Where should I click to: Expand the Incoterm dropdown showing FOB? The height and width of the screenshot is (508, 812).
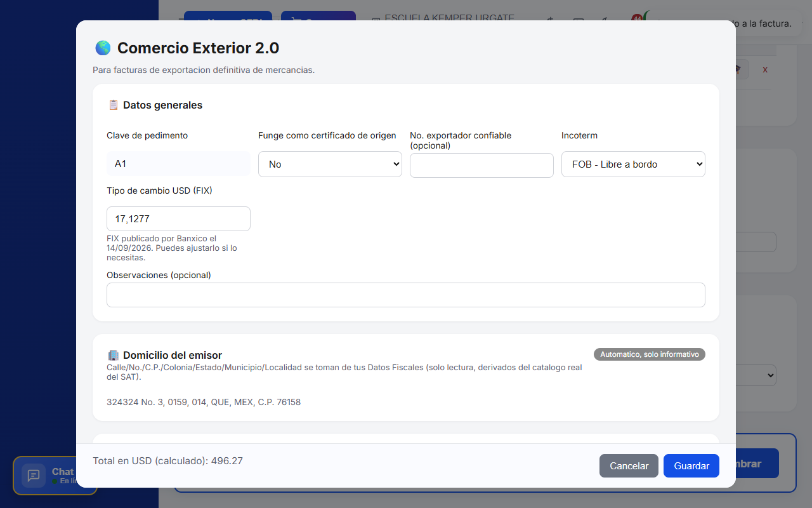point(633,164)
